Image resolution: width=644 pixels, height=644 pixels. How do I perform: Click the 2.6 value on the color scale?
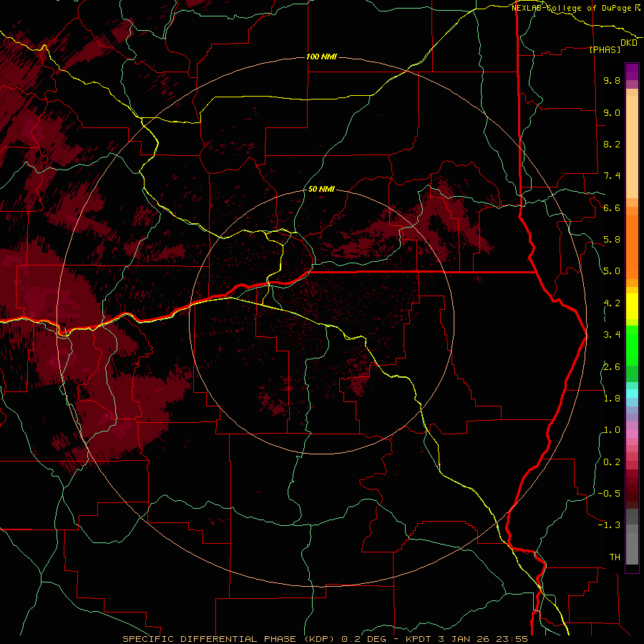(x=612, y=367)
